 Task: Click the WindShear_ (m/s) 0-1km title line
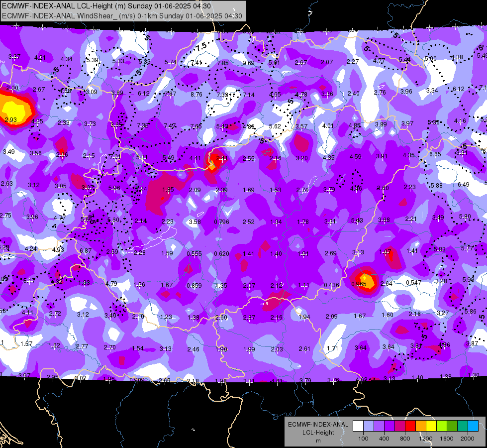122,16
